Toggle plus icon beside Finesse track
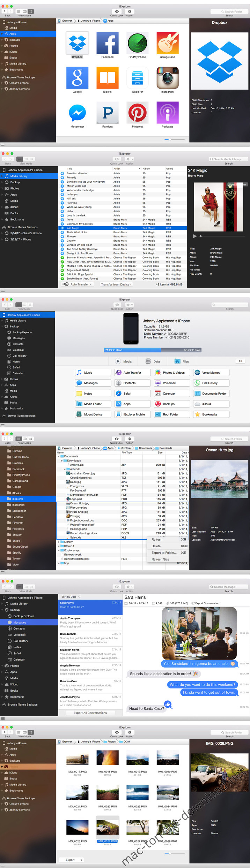The image size is (250, 868). (x=62, y=236)
